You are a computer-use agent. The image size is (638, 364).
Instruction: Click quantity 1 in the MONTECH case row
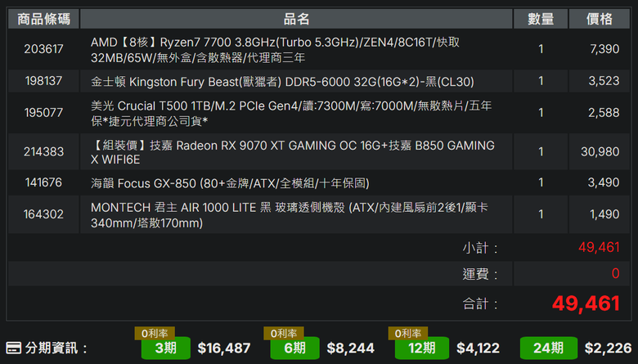point(541,214)
